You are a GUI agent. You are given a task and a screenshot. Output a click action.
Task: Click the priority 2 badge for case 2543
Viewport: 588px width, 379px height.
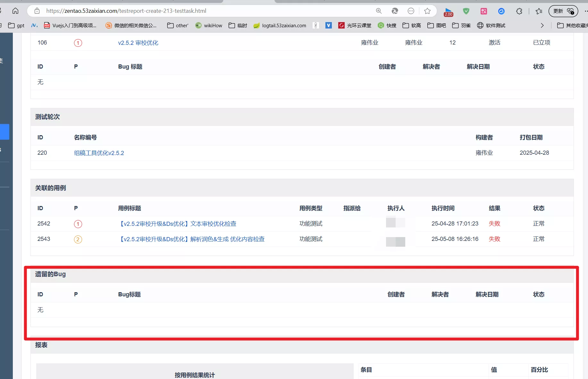(x=78, y=239)
